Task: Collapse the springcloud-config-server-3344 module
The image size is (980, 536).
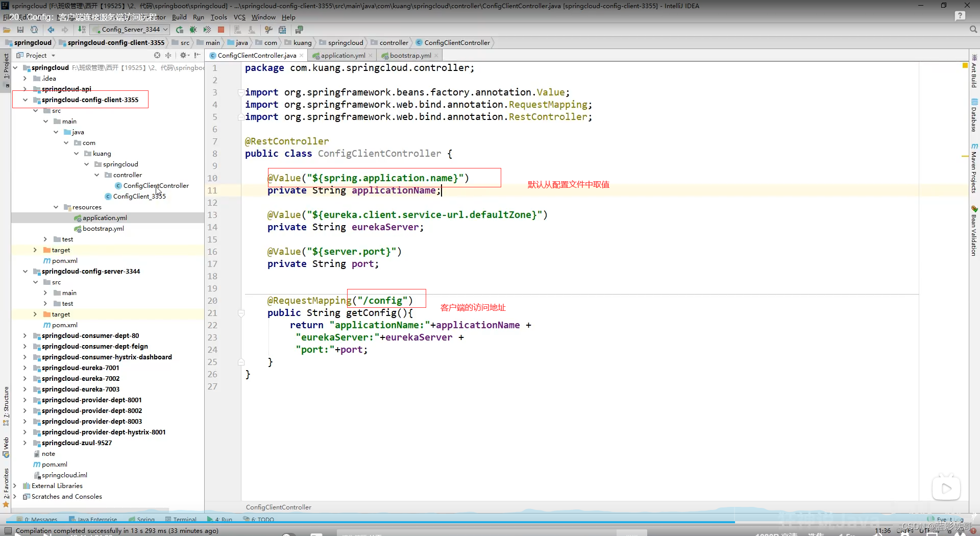Action: 25,272
